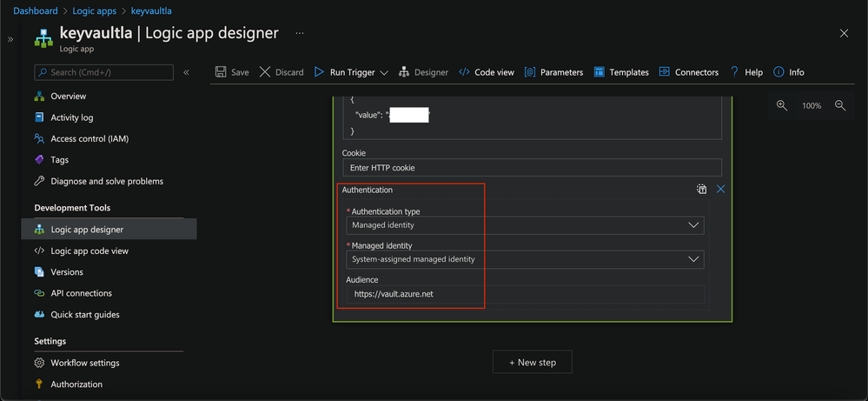Click the Settings section header
The width and height of the screenshot is (868, 401).
[50, 341]
